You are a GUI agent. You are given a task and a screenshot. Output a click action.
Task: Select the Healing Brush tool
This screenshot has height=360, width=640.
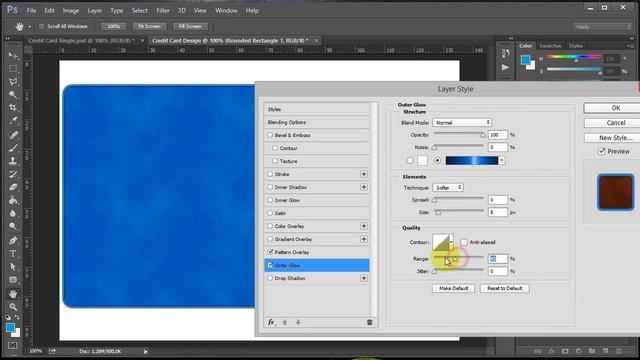pos(13,134)
